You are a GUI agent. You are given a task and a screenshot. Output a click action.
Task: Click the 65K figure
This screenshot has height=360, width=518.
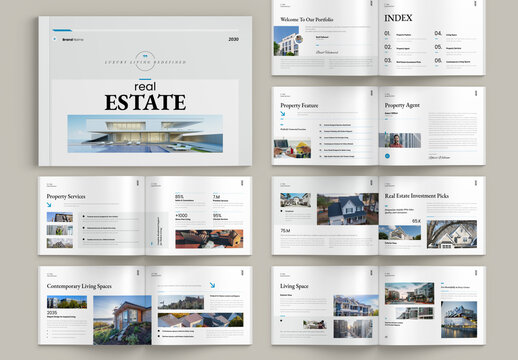416,221
